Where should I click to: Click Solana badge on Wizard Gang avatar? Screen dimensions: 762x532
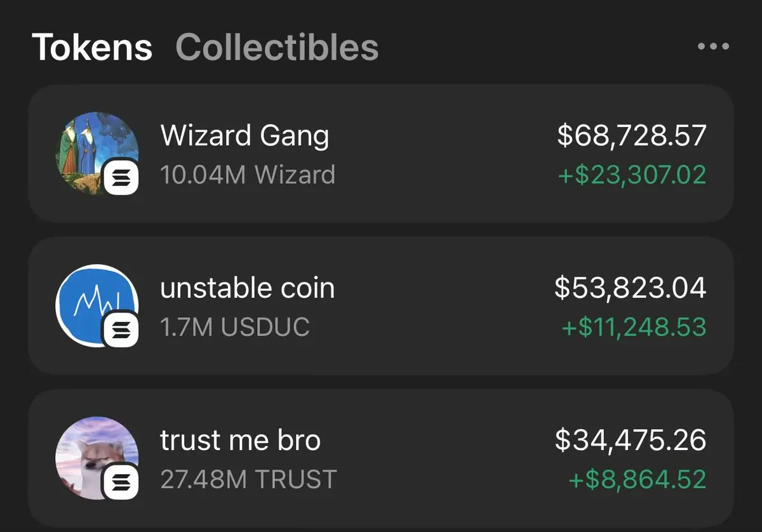click(121, 177)
